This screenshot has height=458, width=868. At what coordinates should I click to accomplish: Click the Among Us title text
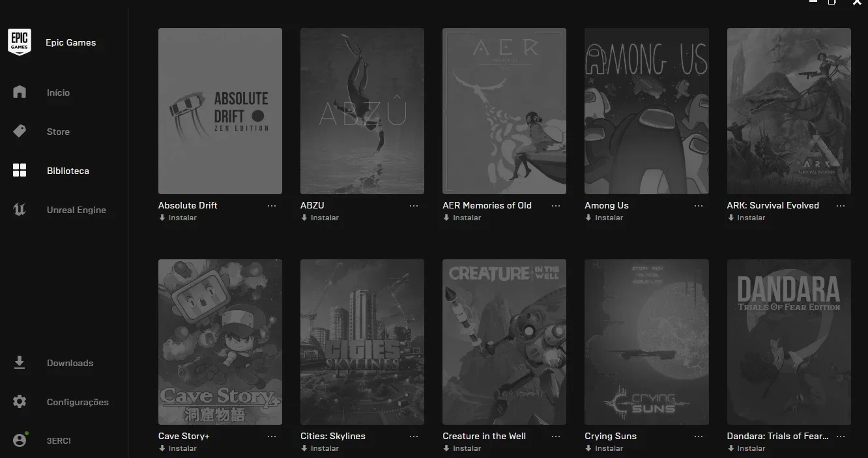pos(607,205)
